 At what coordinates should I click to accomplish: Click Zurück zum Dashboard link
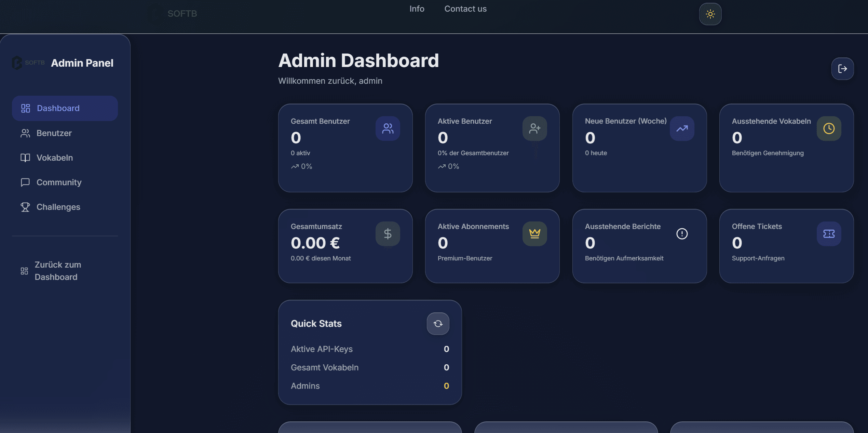point(57,271)
